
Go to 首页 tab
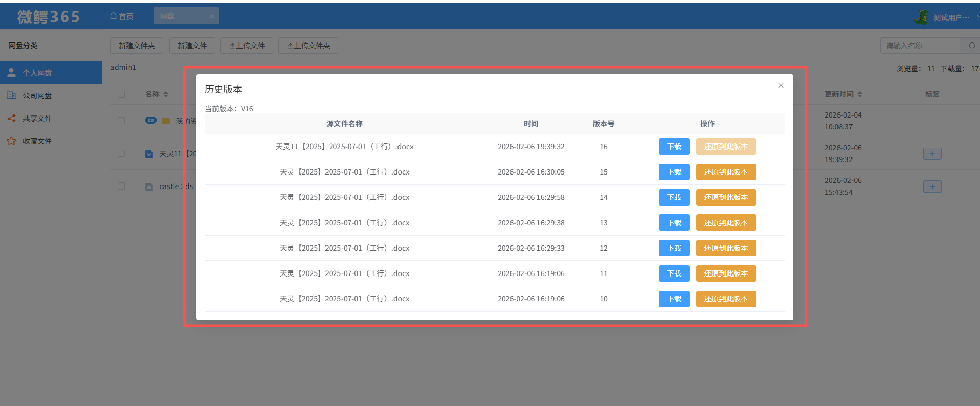click(122, 16)
